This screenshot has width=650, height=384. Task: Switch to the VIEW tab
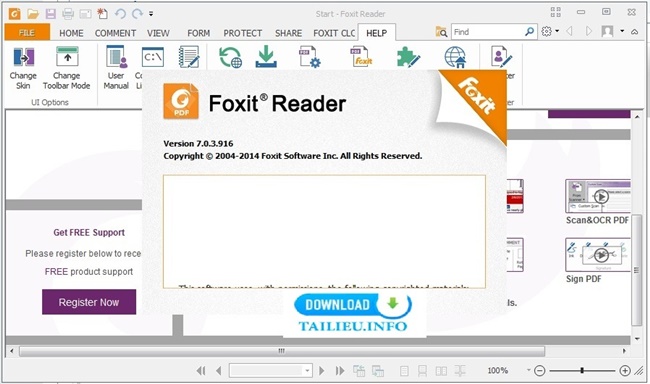[x=158, y=33]
